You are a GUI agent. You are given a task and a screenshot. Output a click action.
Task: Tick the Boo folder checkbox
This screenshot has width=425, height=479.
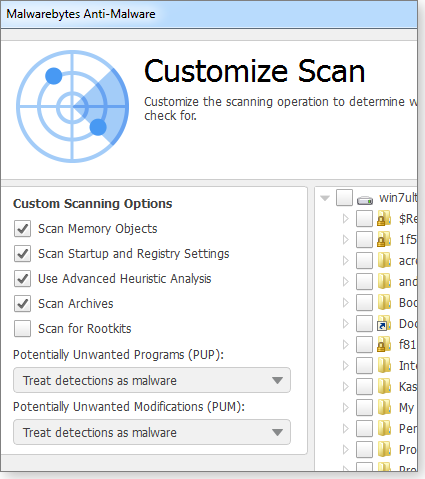coord(364,303)
